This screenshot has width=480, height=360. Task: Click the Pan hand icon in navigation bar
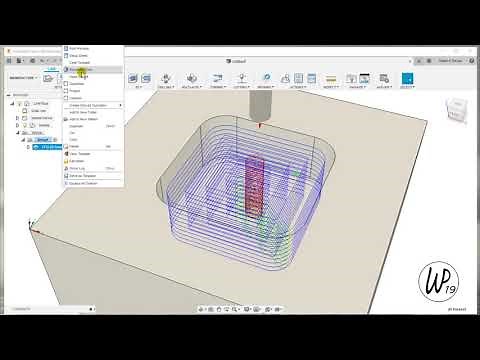tap(219, 309)
